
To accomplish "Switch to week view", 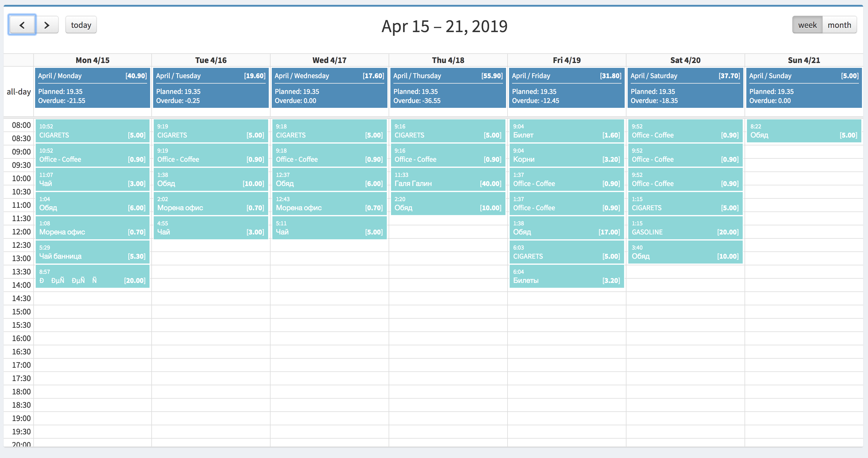I will pyautogui.click(x=807, y=25).
